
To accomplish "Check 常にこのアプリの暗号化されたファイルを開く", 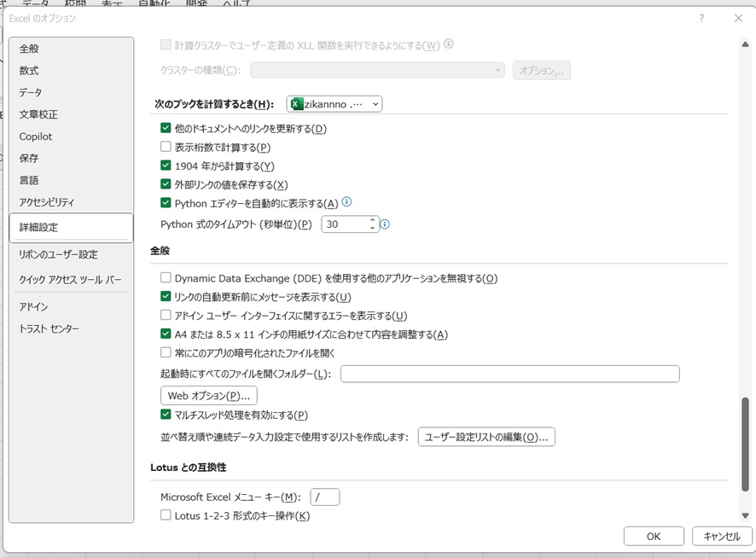I will (x=166, y=352).
